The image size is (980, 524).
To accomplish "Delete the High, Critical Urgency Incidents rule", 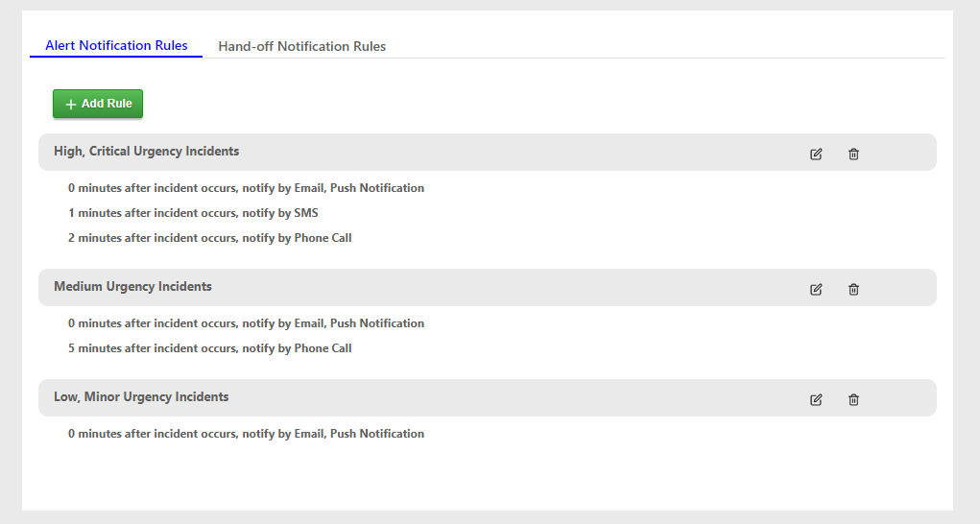I will click(x=853, y=154).
